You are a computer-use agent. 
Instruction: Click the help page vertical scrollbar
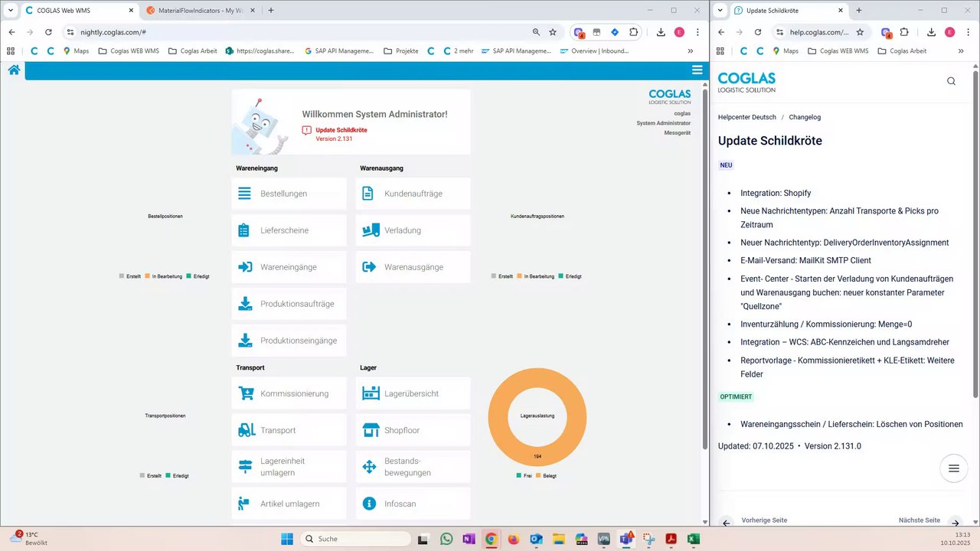(x=975, y=233)
